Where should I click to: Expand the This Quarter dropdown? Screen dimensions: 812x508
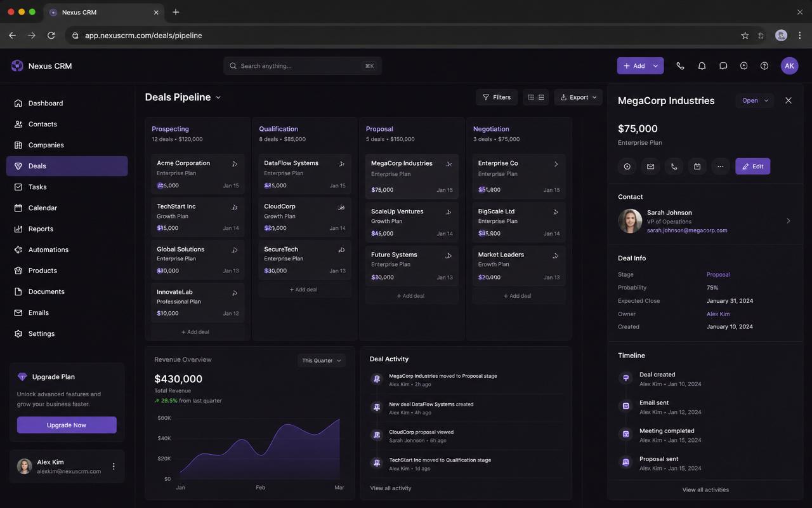pos(322,361)
